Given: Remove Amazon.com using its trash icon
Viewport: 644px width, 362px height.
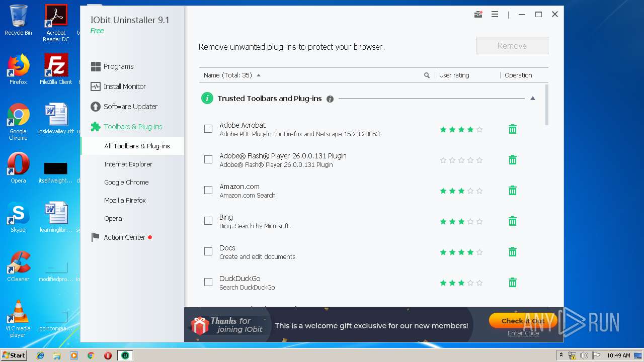Looking at the screenshot, I should 513,191.
